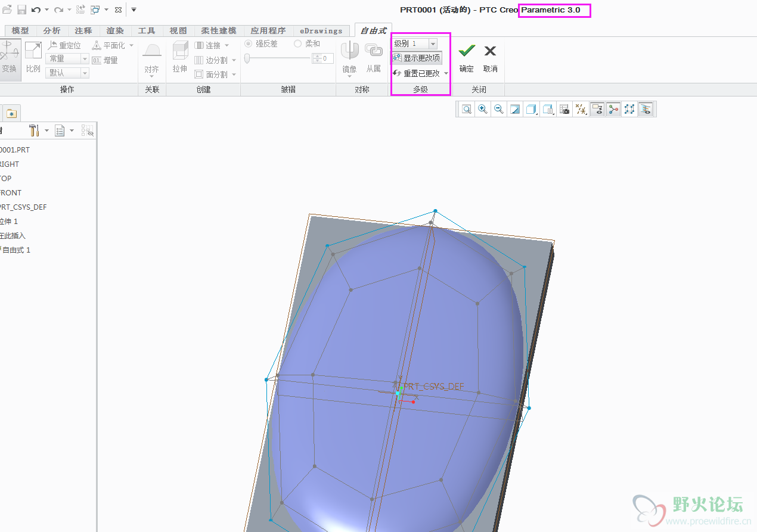Screen dimensions: 757x532
Task: Expand the 镜像 (Mirror) dropdown arrow
Action: coord(349,76)
